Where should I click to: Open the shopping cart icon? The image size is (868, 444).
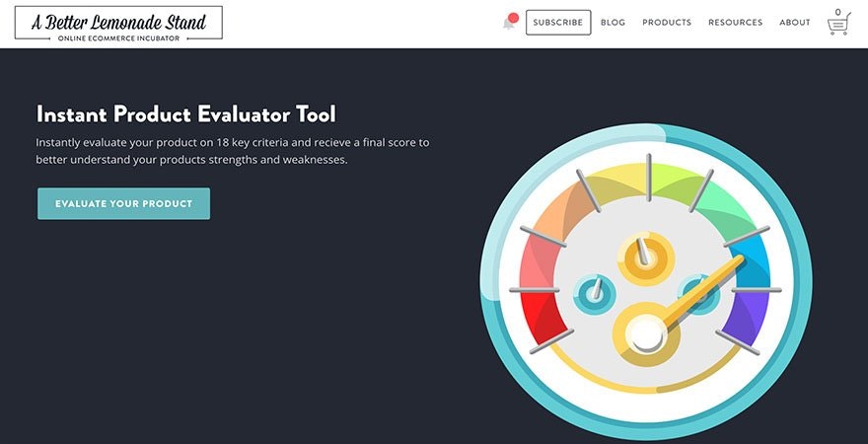pyautogui.click(x=838, y=24)
